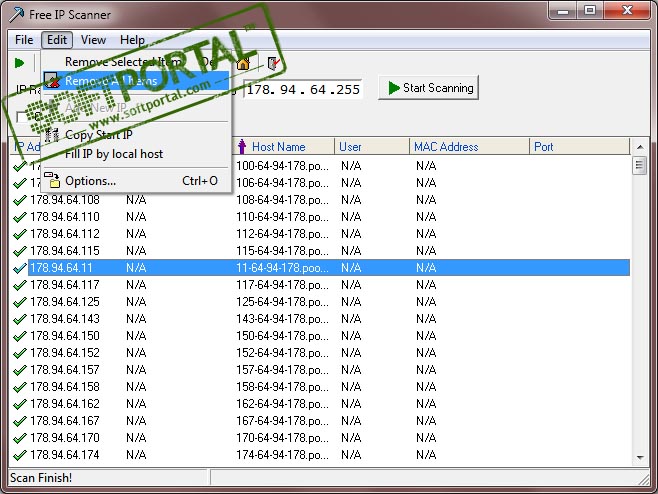
Task: Click the checkmark icon for 178.94.64.143
Action: coord(20,319)
